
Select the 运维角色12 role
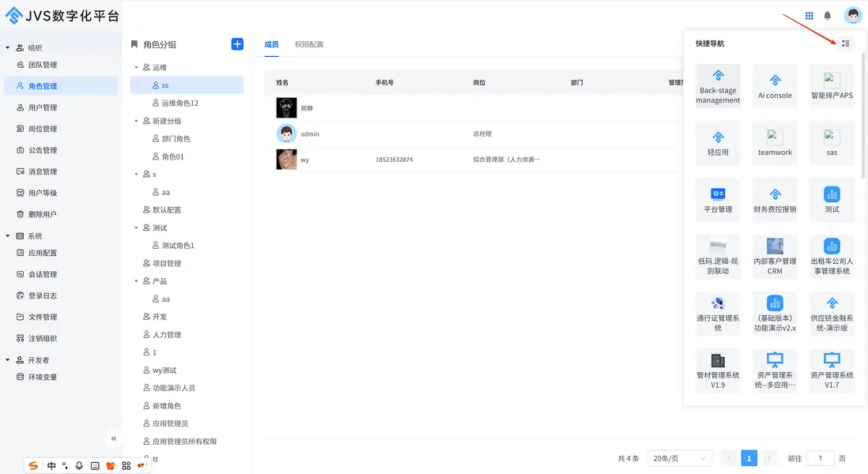[187, 103]
